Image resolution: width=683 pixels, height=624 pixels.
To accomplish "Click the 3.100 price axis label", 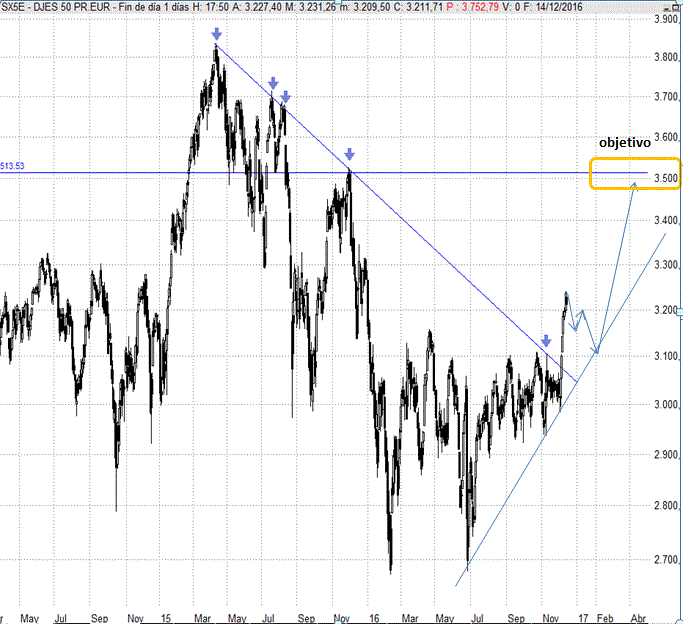I will 666,357.
